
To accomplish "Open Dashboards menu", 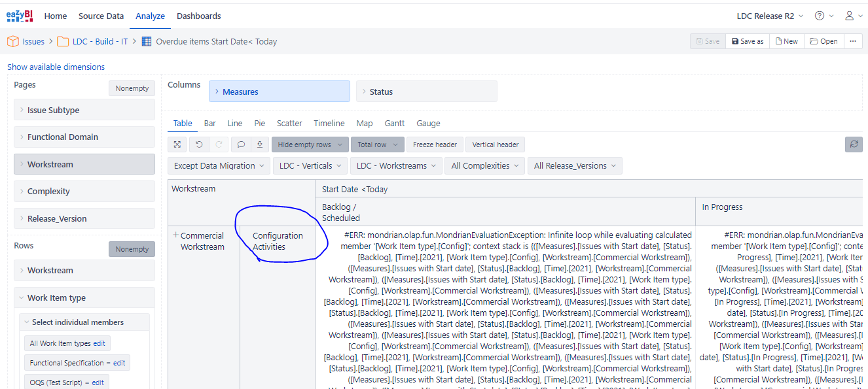I will [x=199, y=16].
